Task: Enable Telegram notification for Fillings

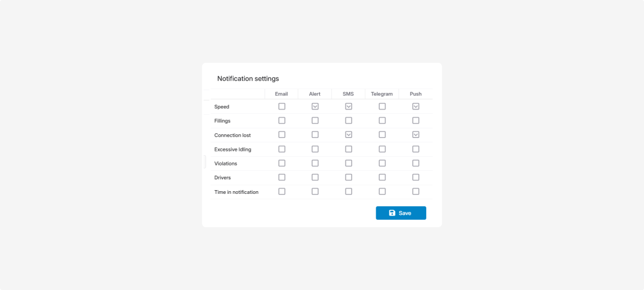Action: coord(382,120)
